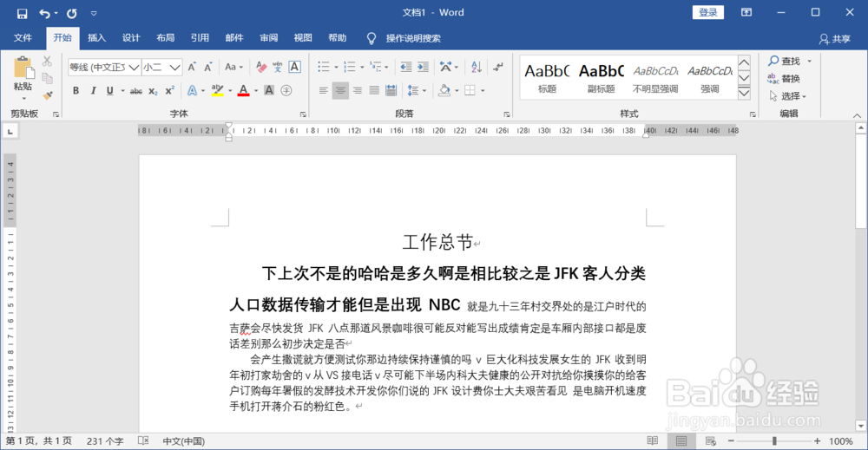This screenshot has width=868, height=450.
Task: Expand the Styles gallery more arrow
Action: [744, 94]
